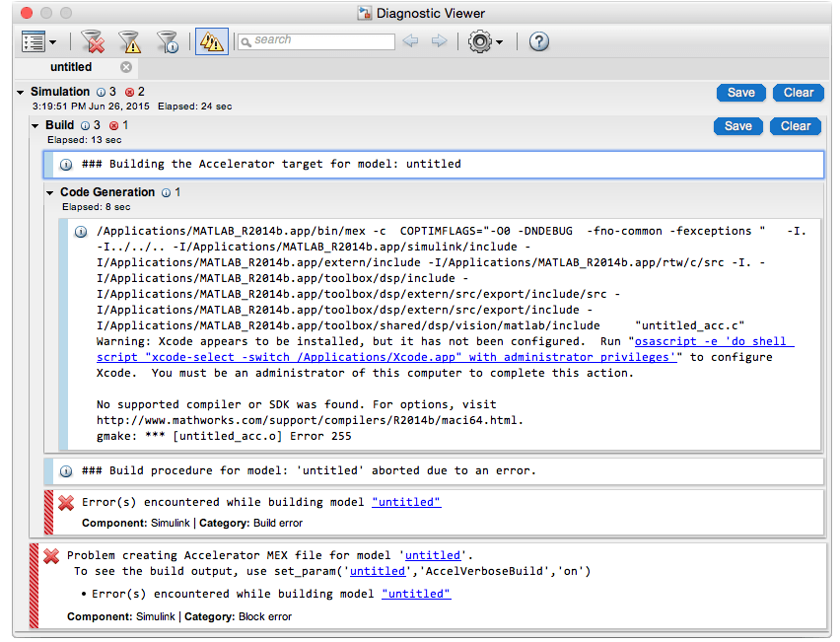Select the untitled tab
840x642 pixels.
(x=71, y=67)
